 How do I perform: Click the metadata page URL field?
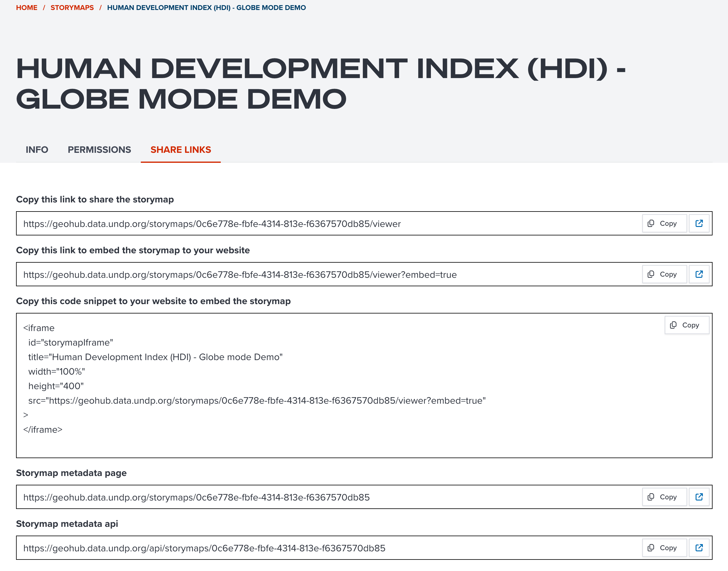point(197,497)
